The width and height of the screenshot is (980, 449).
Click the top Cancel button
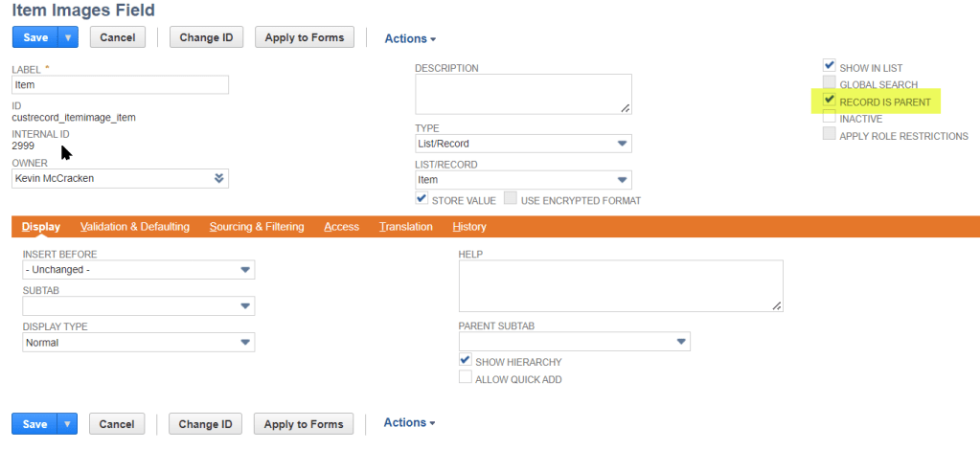coord(117,37)
